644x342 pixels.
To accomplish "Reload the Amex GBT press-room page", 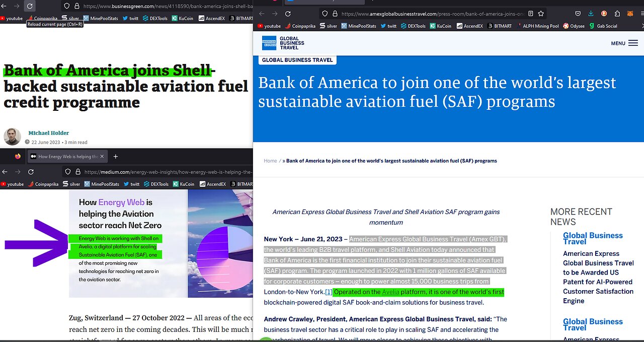I will (288, 14).
